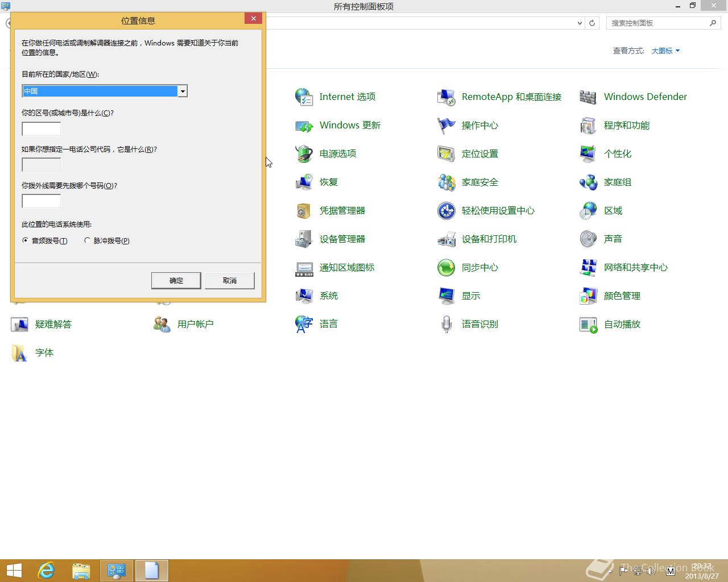Viewport: 728px width, 582px height.
Task: Open 个性化 icon
Action: (589, 153)
